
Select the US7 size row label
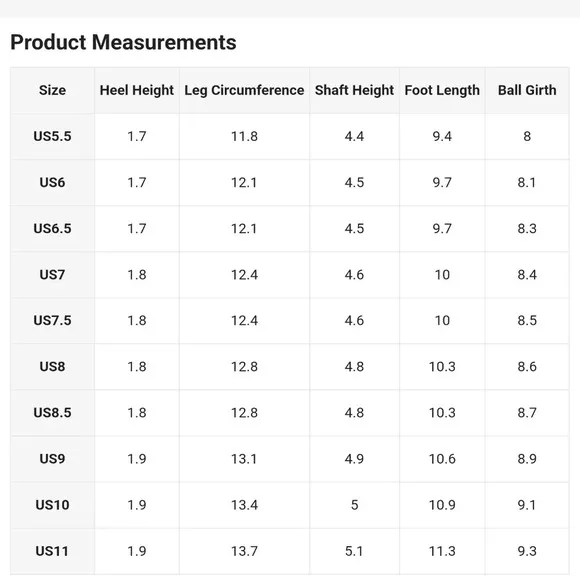(53, 275)
